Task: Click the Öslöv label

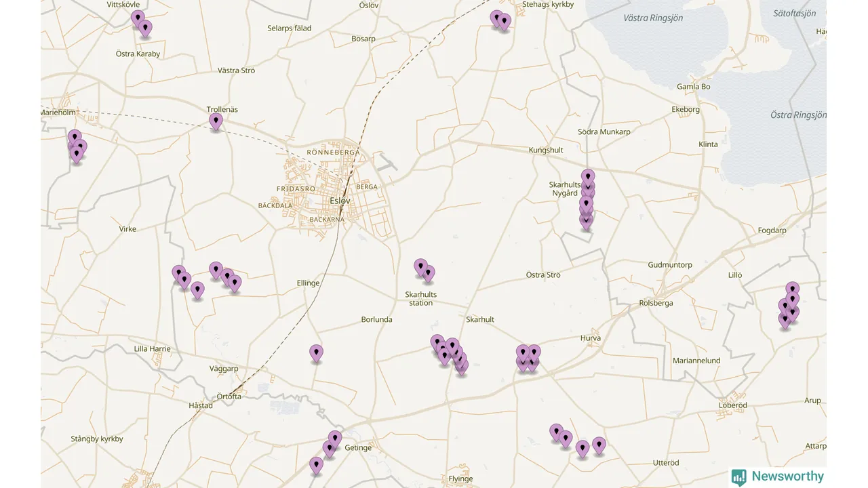Action: point(369,5)
